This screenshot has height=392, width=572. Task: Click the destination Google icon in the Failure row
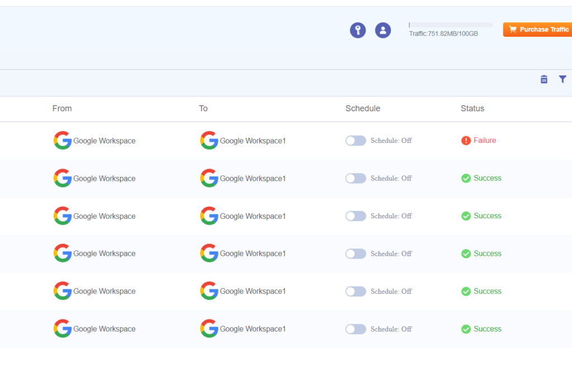pyautogui.click(x=209, y=140)
